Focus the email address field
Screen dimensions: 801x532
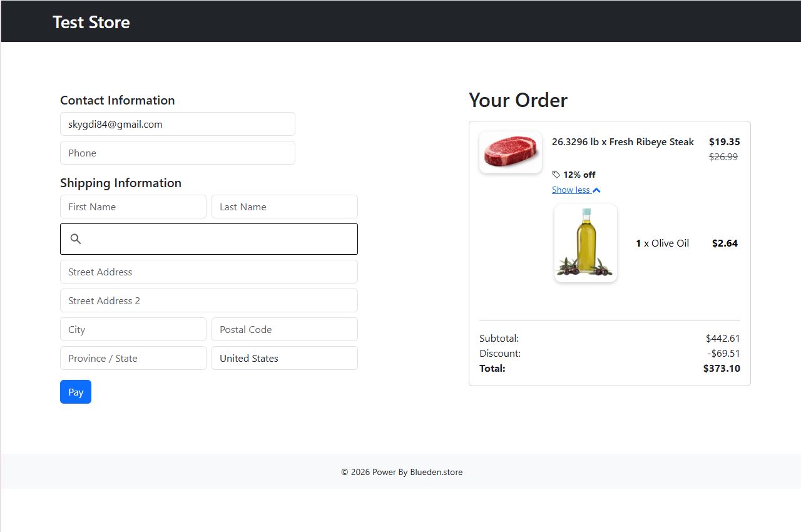(x=177, y=124)
